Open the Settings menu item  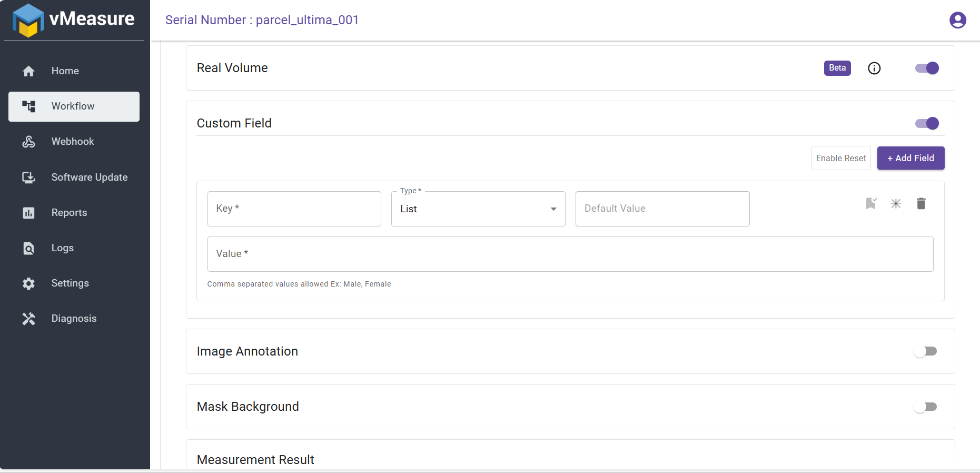(70, 283)
